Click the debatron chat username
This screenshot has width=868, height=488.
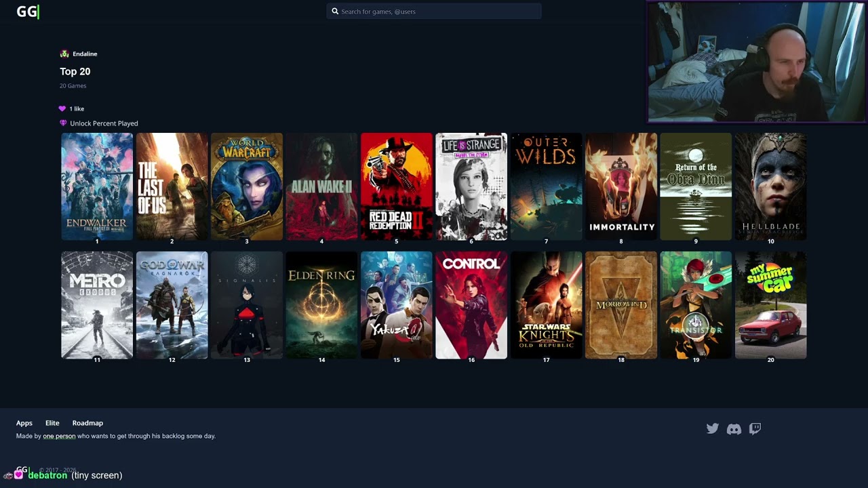47,475
